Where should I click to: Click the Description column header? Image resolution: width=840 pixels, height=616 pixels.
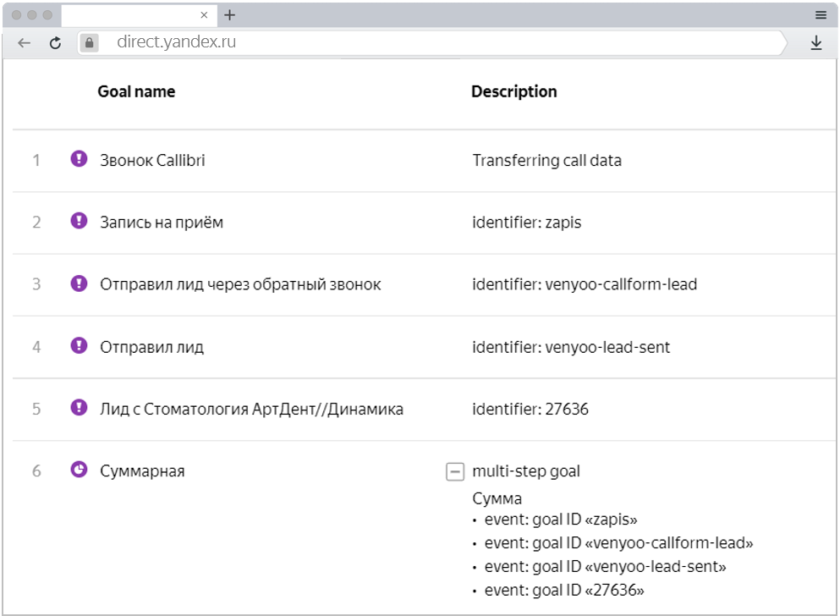pyautogui.click(x=514, y=92)
